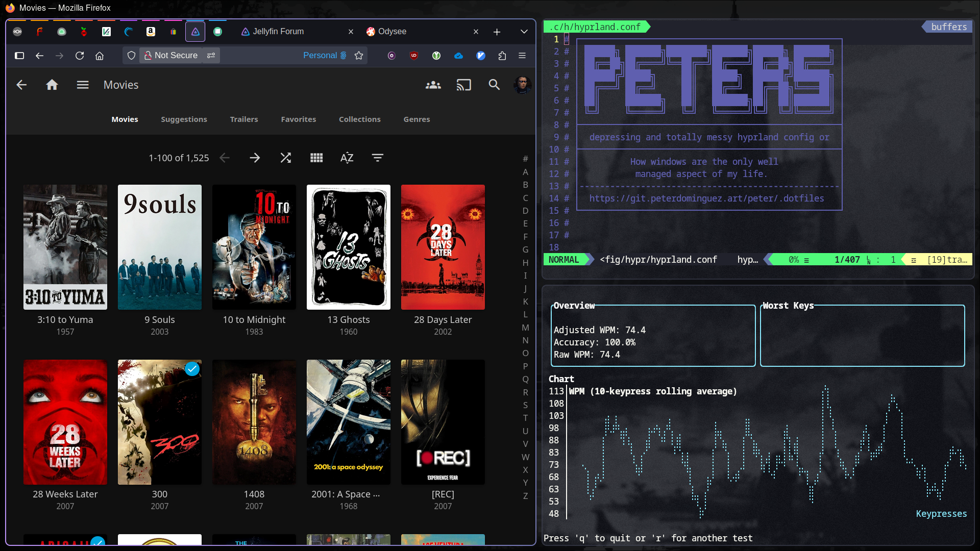980x551 pixels.
Task: Open Jellyfin hamburger side menu
Action: pyautogui.click(x=83, y=85)
